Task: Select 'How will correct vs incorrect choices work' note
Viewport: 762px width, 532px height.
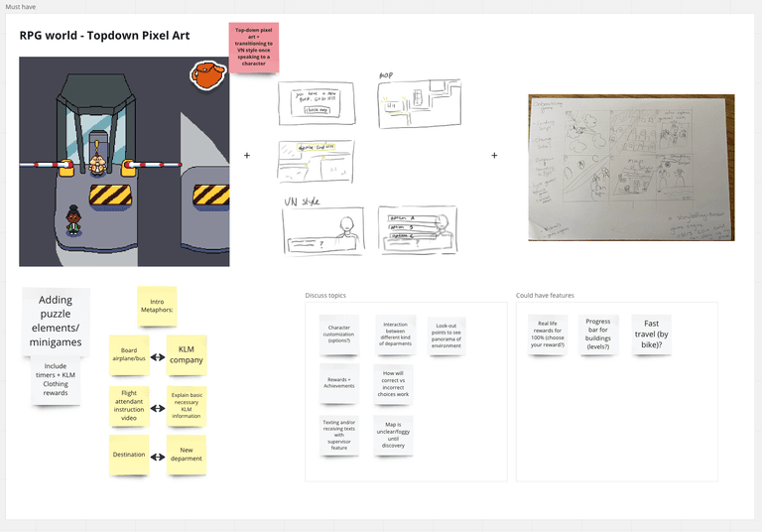Action: coord(393,384)
